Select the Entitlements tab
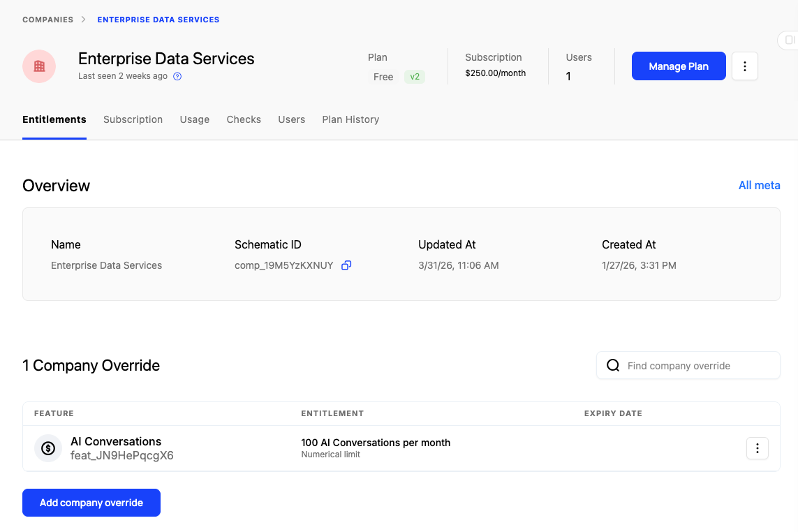Screen dimensions: 798x532 coord(54,119)
